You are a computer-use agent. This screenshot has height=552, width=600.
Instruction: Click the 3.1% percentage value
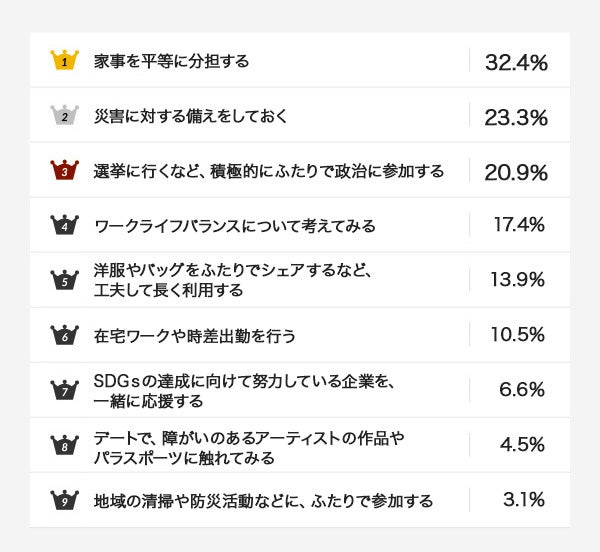[x=523, y=500]
